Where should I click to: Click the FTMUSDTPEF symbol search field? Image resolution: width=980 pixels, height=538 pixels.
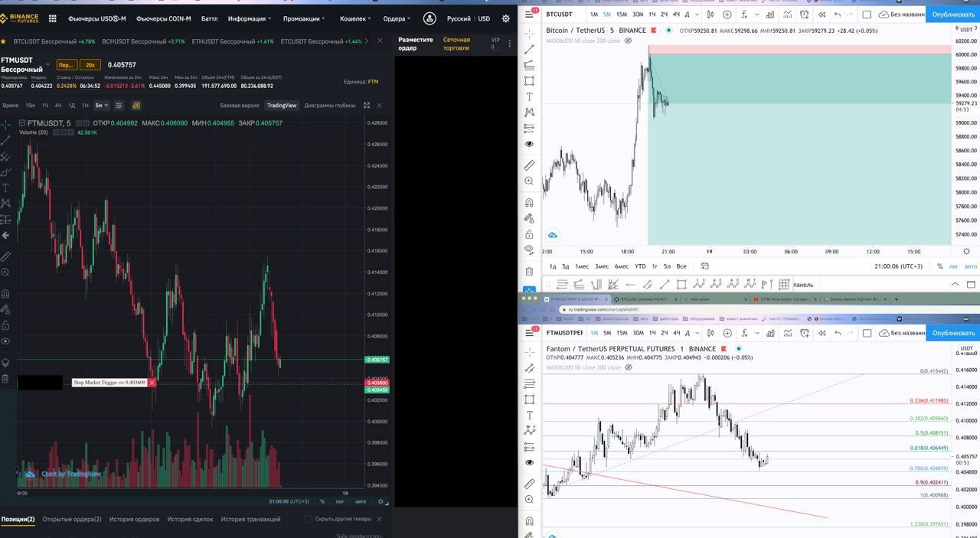(x=564, y=333)
